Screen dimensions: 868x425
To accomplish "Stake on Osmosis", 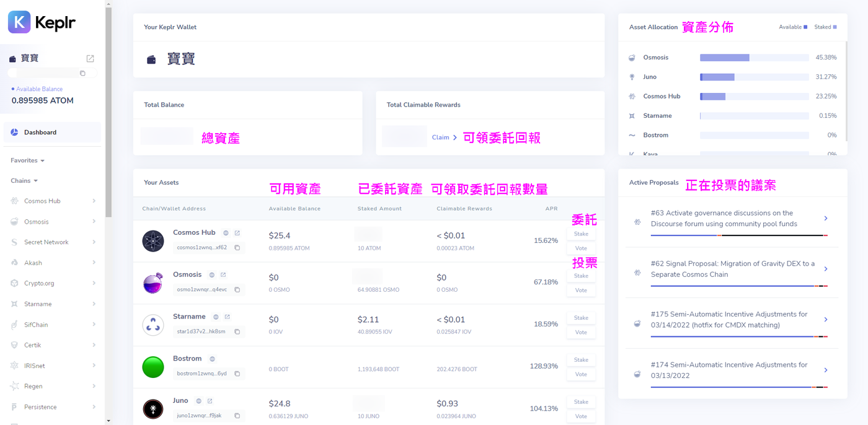I will point(581,276).
